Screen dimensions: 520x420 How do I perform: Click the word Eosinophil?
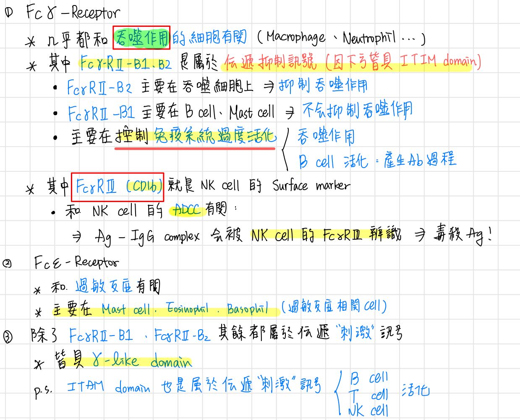[187, 309]
